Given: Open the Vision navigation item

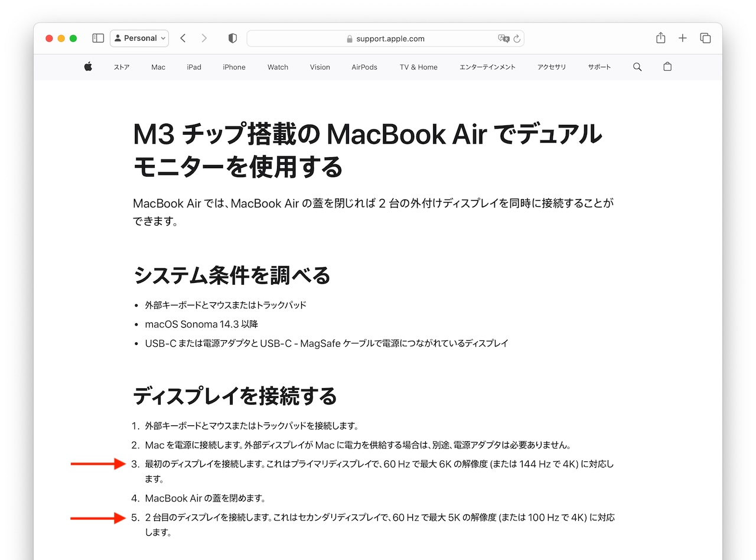Looking at the screenshot, I should click(320, 67).
